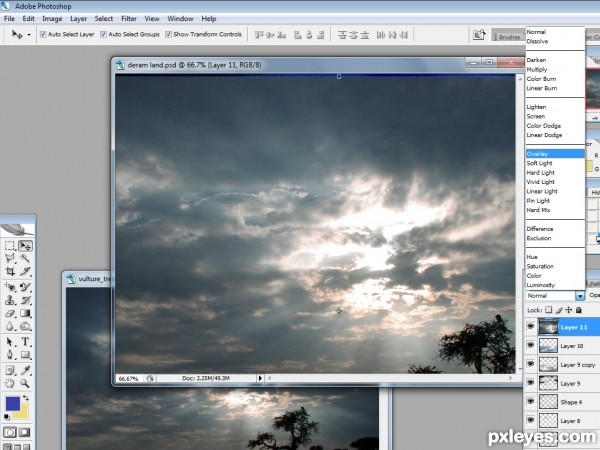Screen dimensions: 600x450
Task: Reset default foreground and background colors
Action: pos(7,416)
